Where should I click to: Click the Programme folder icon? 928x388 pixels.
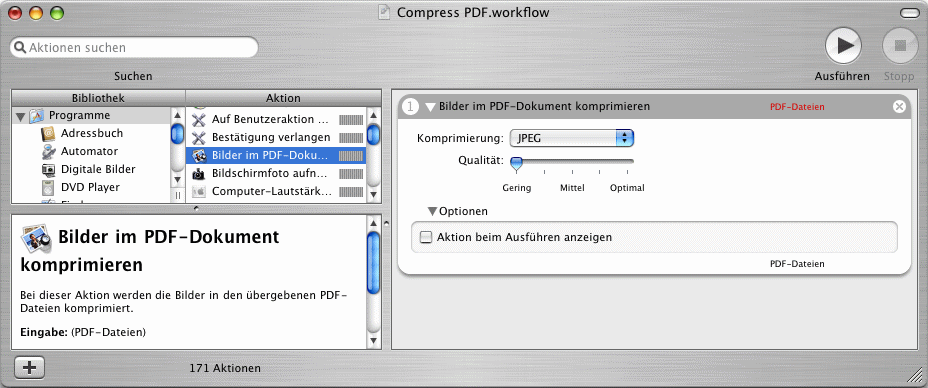point(36,115)
